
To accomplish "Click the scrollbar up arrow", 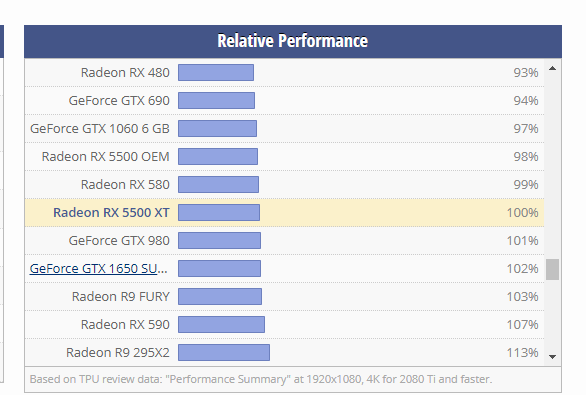I will pyautogui.click(x=552, y=68).
